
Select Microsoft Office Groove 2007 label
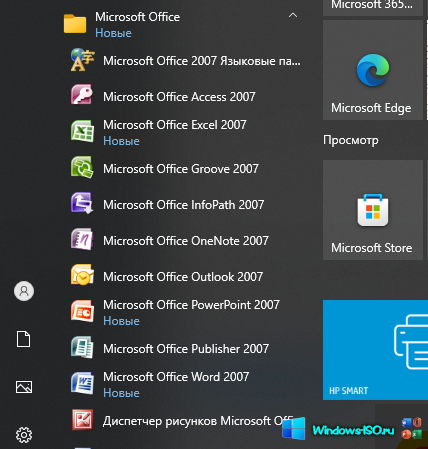181,169
